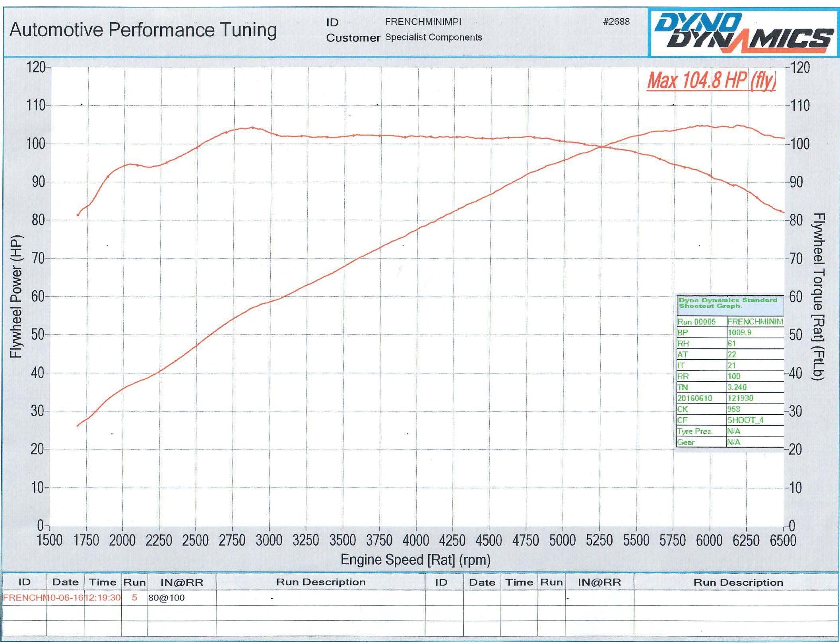The height and width of the screenshot is (643, 840).
Task: Click the AT value '22'
Action: click(x=731, y=354)
